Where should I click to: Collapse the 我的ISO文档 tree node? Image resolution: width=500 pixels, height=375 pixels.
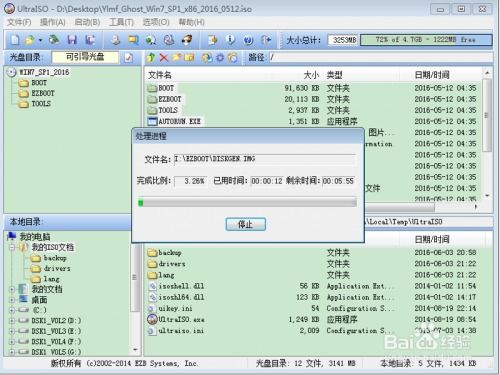pos(12,247)
